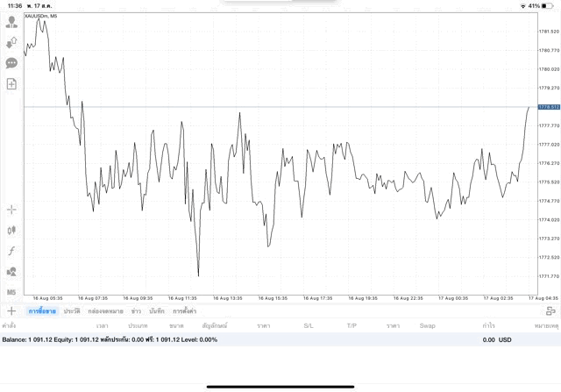Click the plus icon beside the trade tabs

pos(11,310)
